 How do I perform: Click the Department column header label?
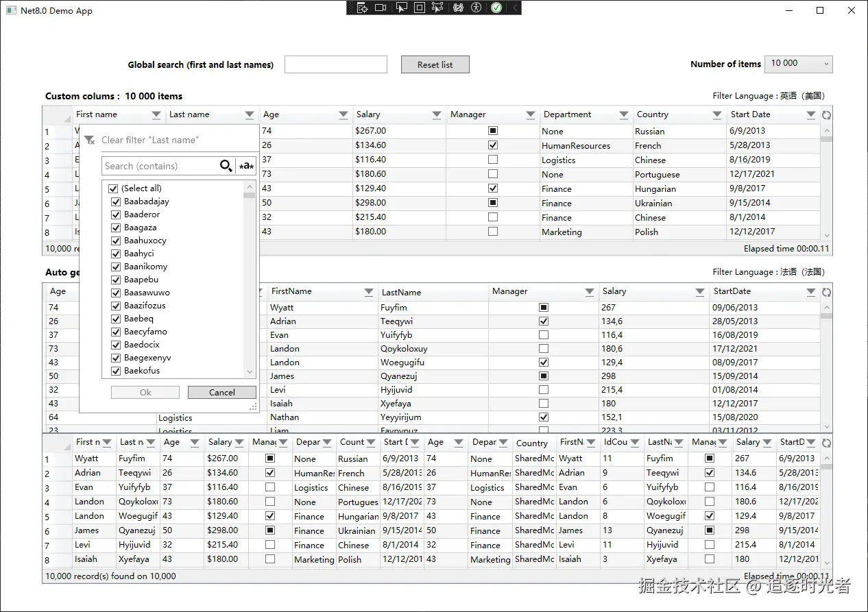pos(568,114)
